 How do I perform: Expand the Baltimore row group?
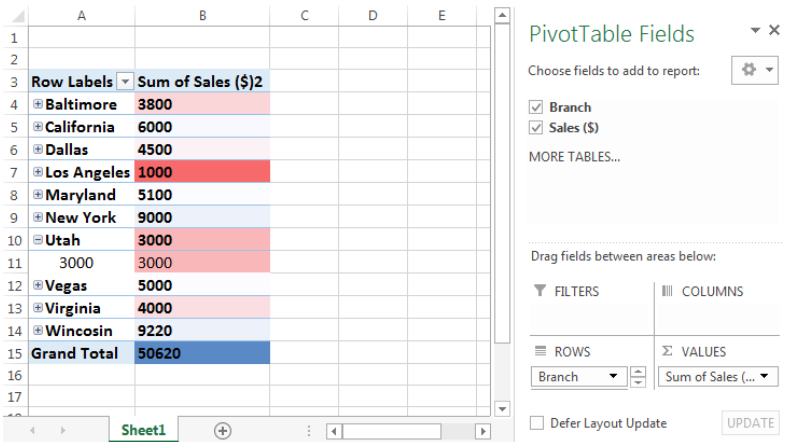[x=38, y=103]
